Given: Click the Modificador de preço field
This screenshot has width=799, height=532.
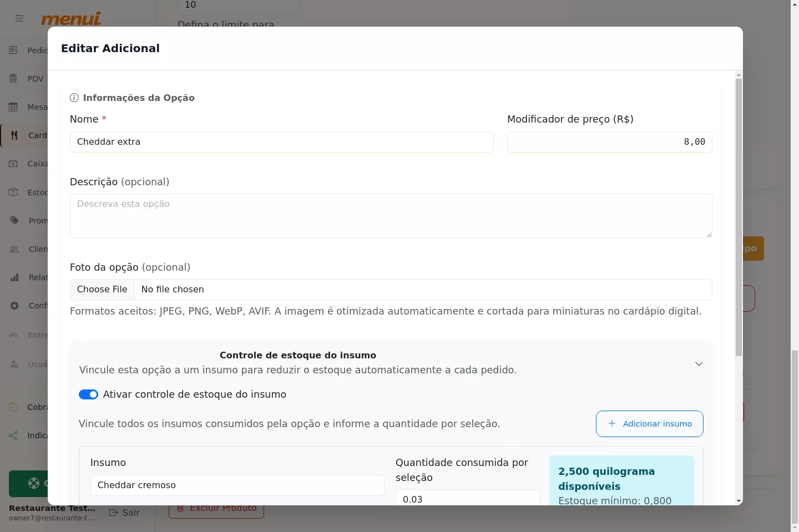Looking at the screenshot, I should (x=609, y=142).
